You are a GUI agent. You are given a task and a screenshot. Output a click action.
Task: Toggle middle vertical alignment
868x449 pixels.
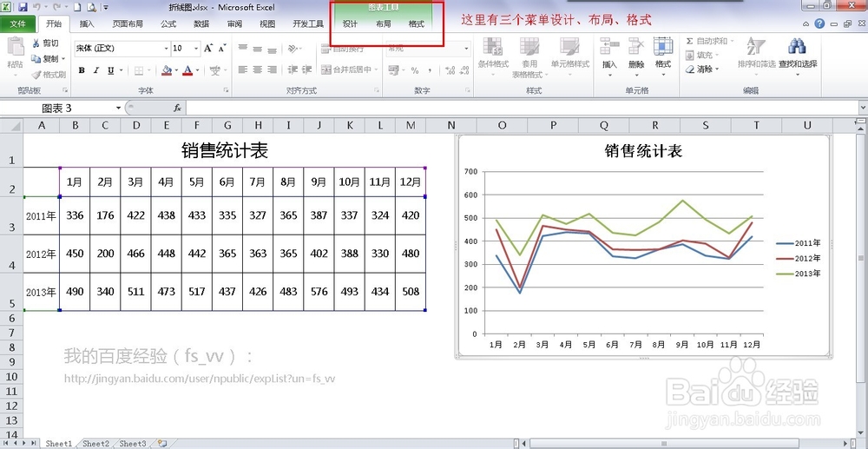click(257, 49)
